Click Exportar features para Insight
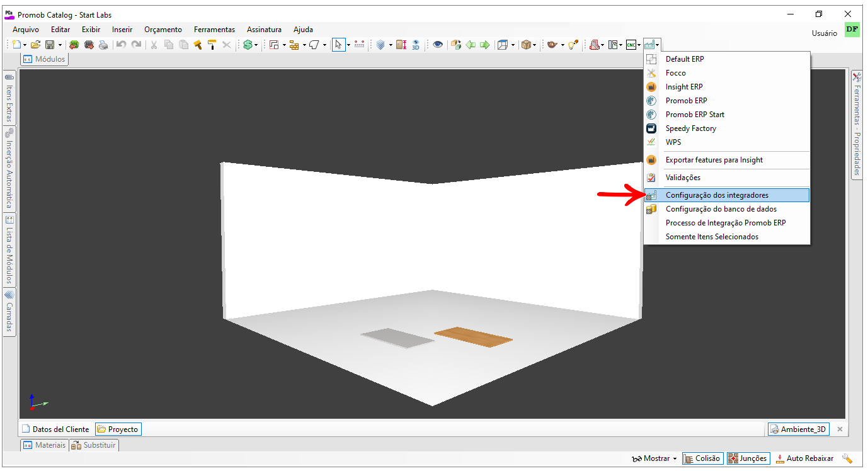Image resolution: width=868 pixels, height=471 pixels. pos(726,160)
